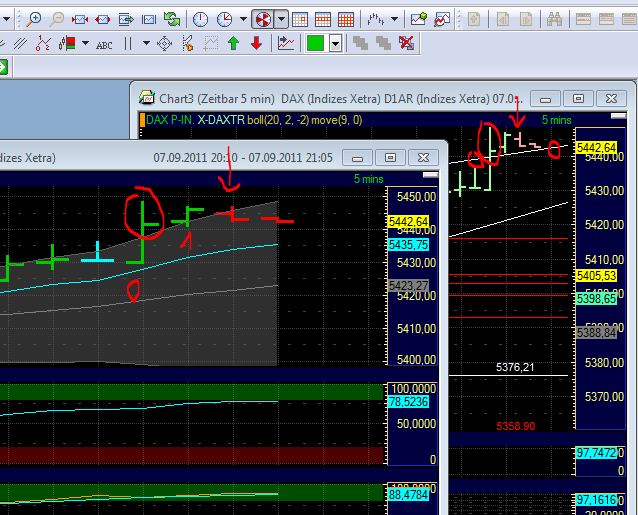Click the compress chart horizontally icon
This screenshot has height=515, width=638.
coord(80,19)
